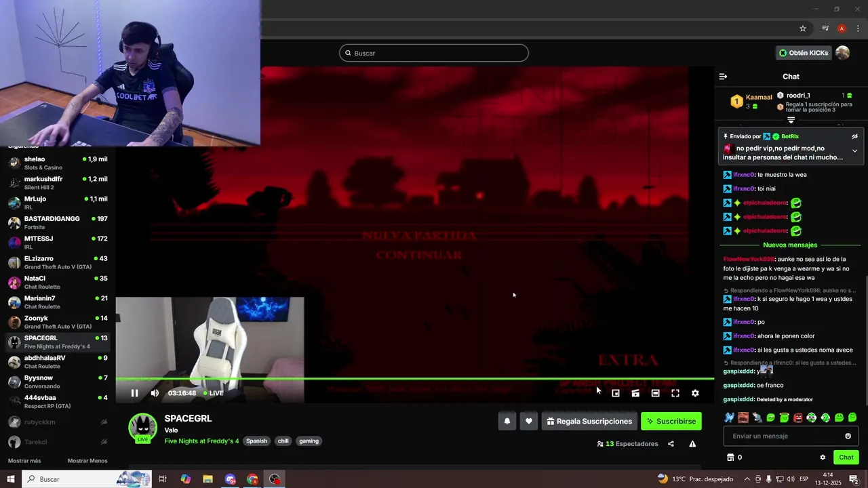
Task: Collapse the chat panel
Action: (x=723, y=77)
